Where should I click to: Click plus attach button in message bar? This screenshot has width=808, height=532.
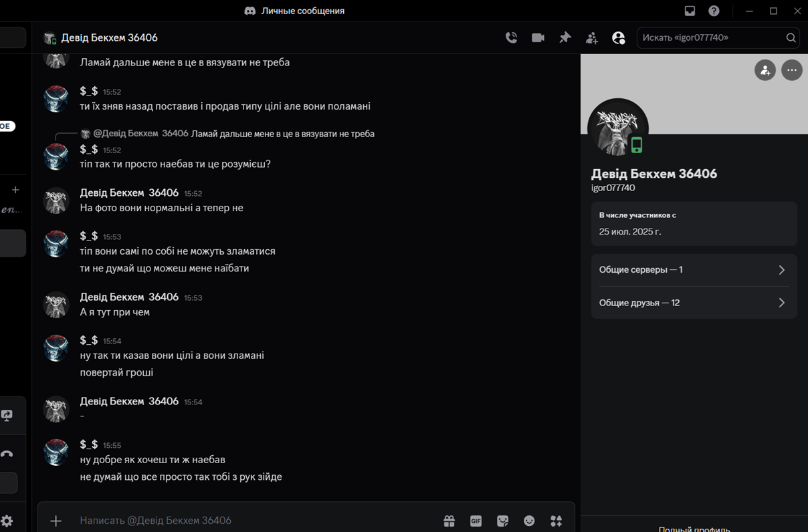(56, 521)
